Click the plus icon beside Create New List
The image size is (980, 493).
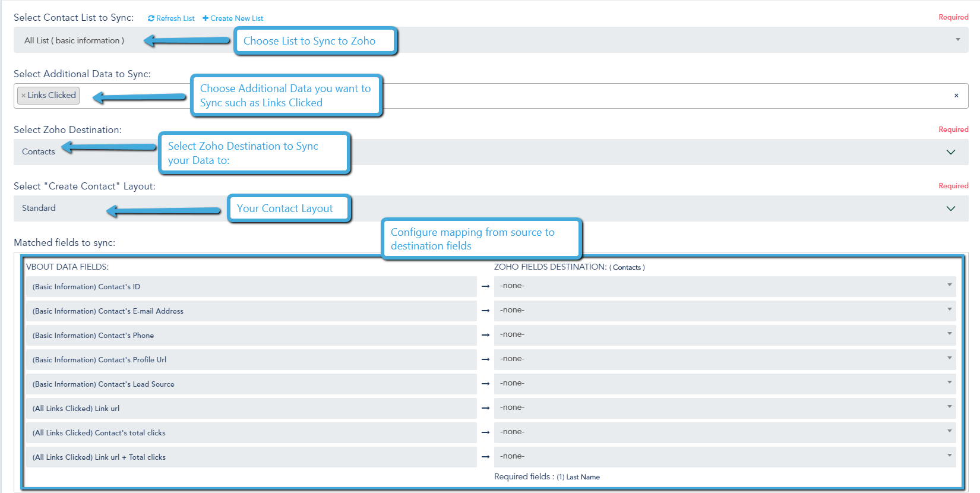206,18
